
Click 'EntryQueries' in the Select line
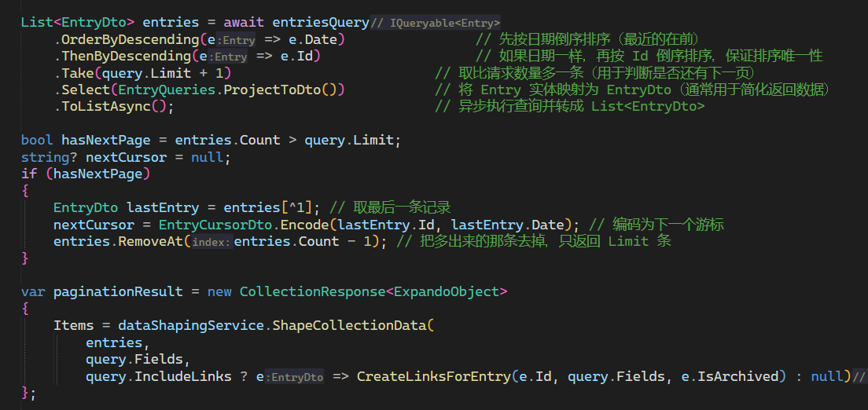(x=167, y=90)
